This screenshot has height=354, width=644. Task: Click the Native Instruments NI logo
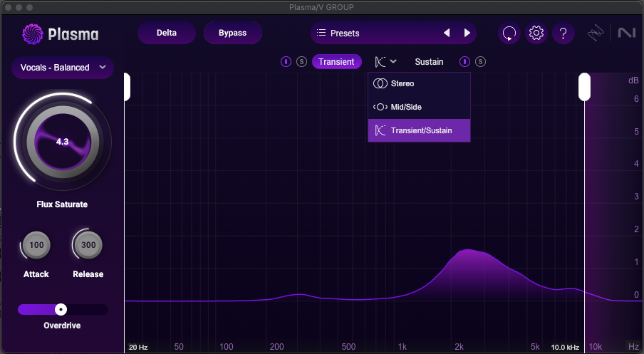[626, 33]
